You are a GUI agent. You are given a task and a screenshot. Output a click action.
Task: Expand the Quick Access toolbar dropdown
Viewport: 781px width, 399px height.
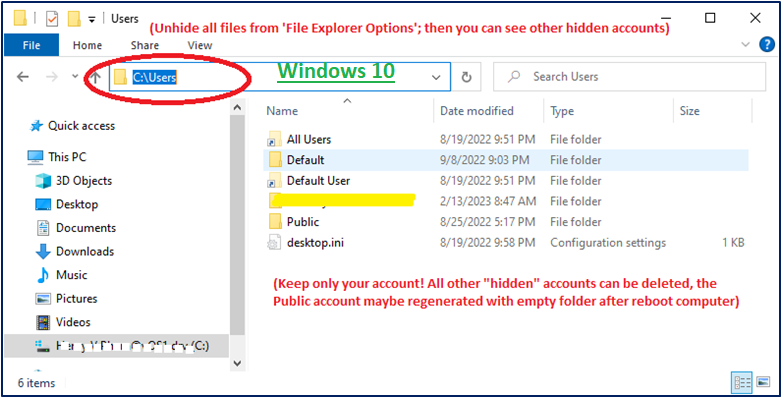point(92,19)
